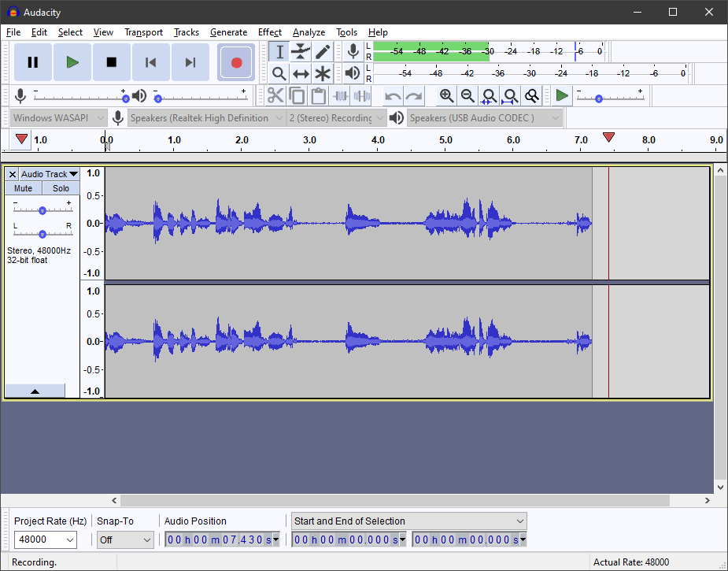Solo the Audio Track
This screenshot has width=728, height=571.
(x=61, y=188)
